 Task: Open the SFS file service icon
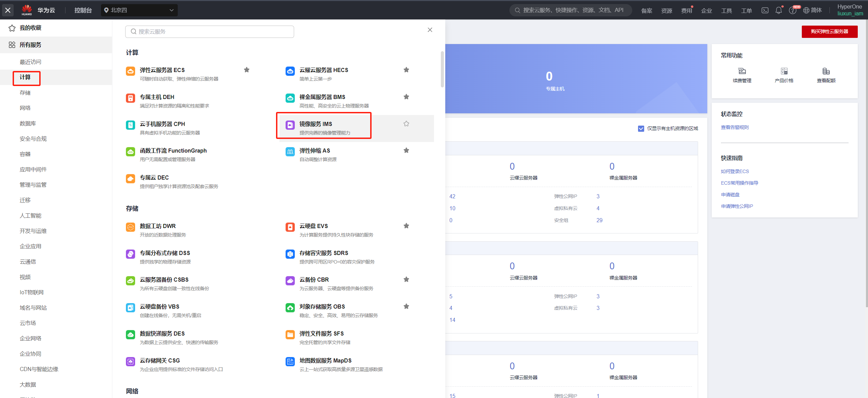[290, 335]
